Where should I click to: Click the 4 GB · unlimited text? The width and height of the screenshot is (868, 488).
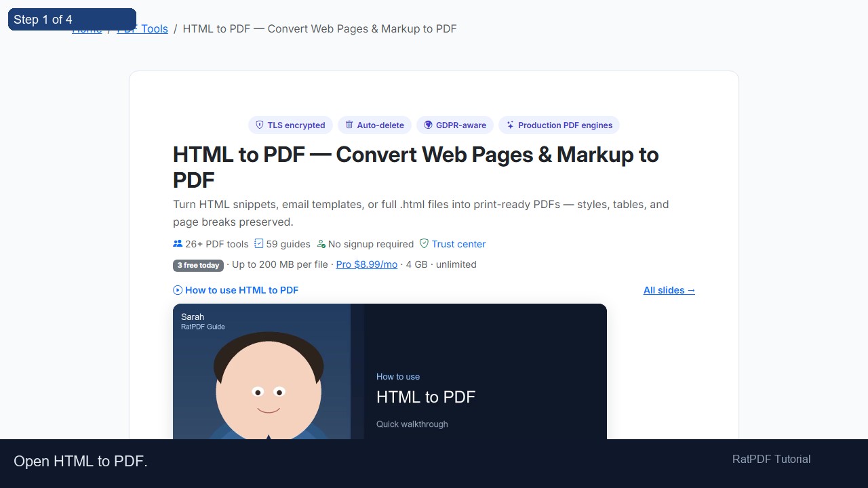441,264
